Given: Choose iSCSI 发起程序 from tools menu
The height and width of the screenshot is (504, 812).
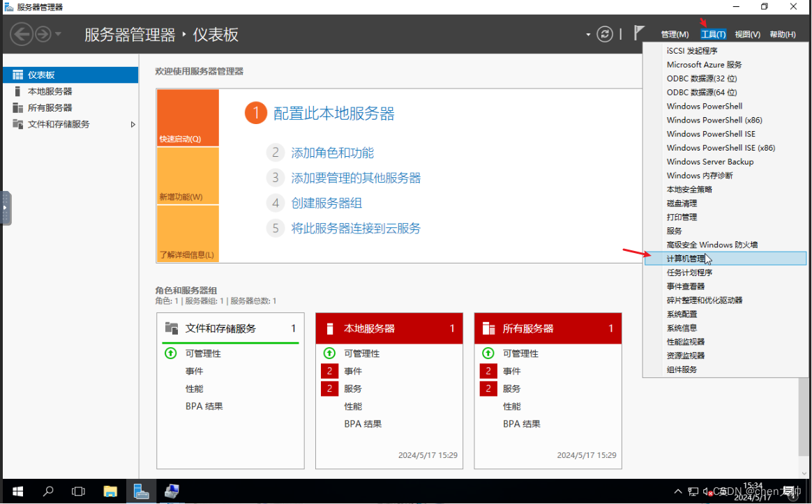Looking at the screenshot, I should [725, 51].
